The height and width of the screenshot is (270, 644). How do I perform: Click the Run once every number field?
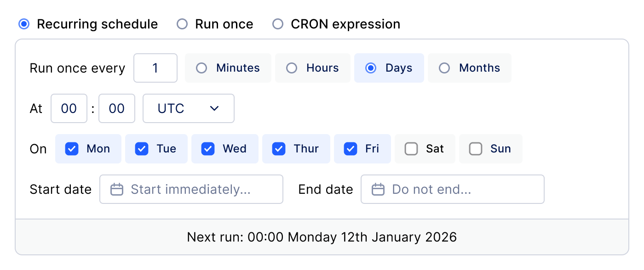coord(155,68)
